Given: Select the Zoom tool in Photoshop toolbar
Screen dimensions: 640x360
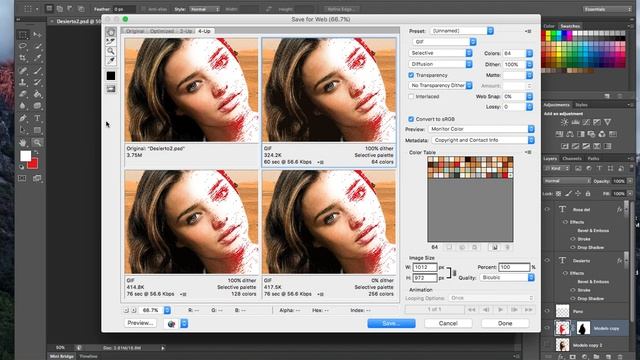Looking at the screenshot, I should (x=37, y=142).
